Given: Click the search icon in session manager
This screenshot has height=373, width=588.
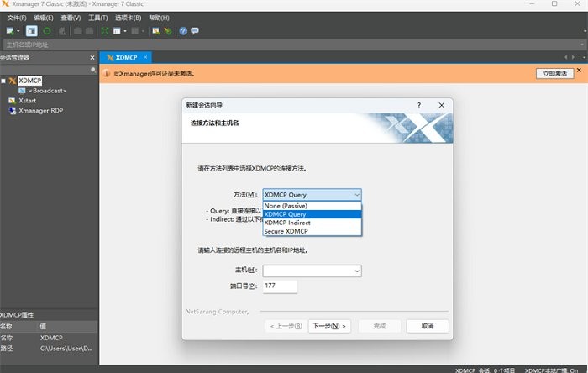Looking at the screenshot, I should [92, 70].
